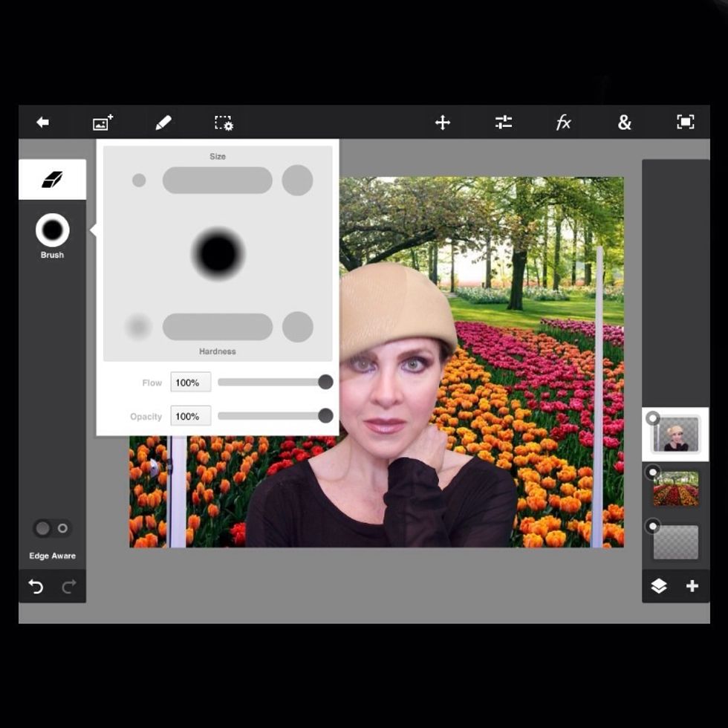Hide the empty transparent layer
Viewport: 728px width, 728px height.
(x=653, y=526)
